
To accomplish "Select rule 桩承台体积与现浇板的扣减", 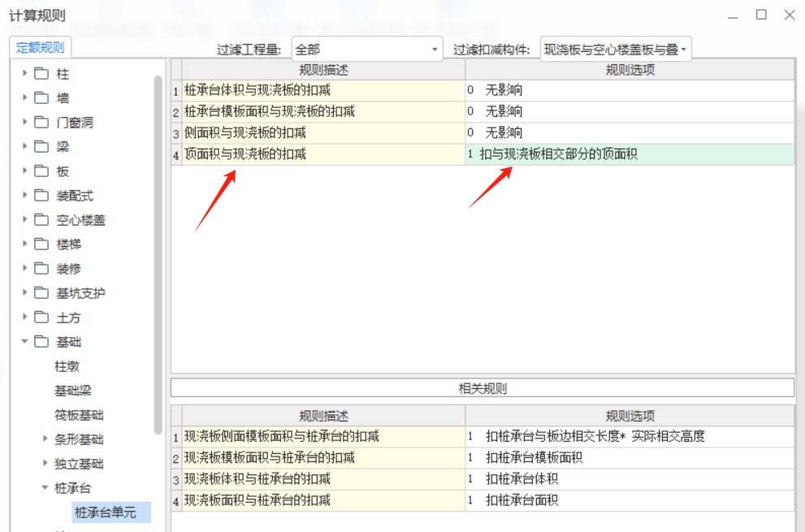I will pos(323,90).
